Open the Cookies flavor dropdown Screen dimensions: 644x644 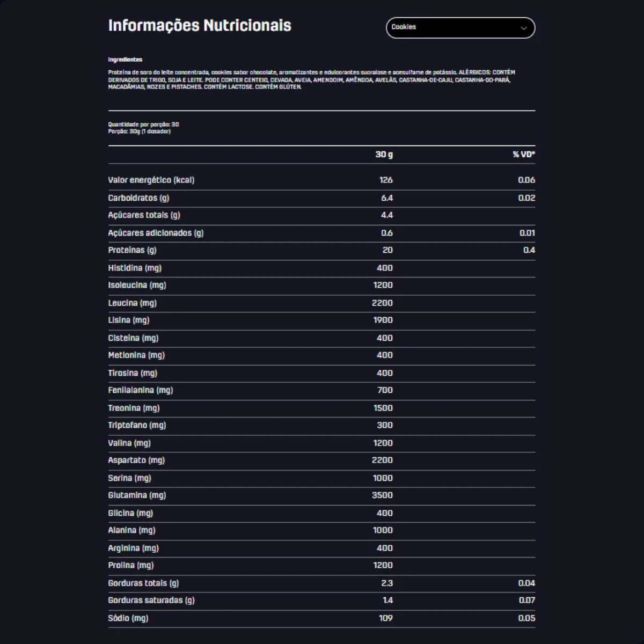pyautogui.click(x=459, y=28)
